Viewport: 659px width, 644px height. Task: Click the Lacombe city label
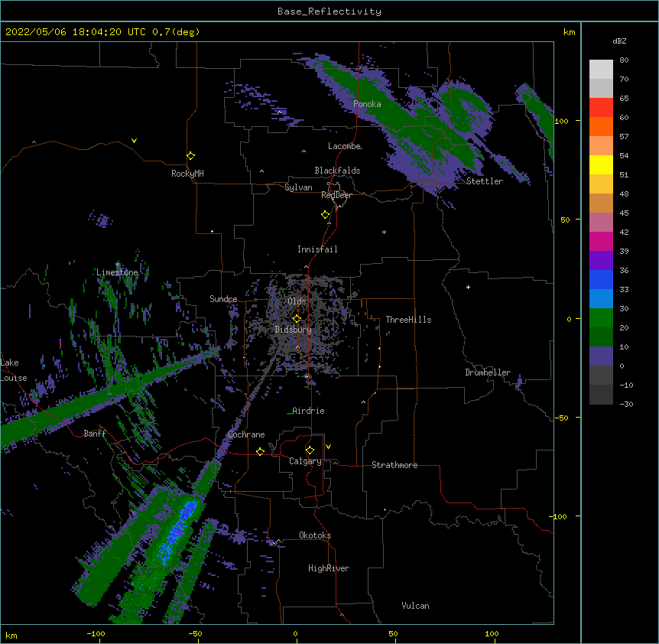coord(344,146)
